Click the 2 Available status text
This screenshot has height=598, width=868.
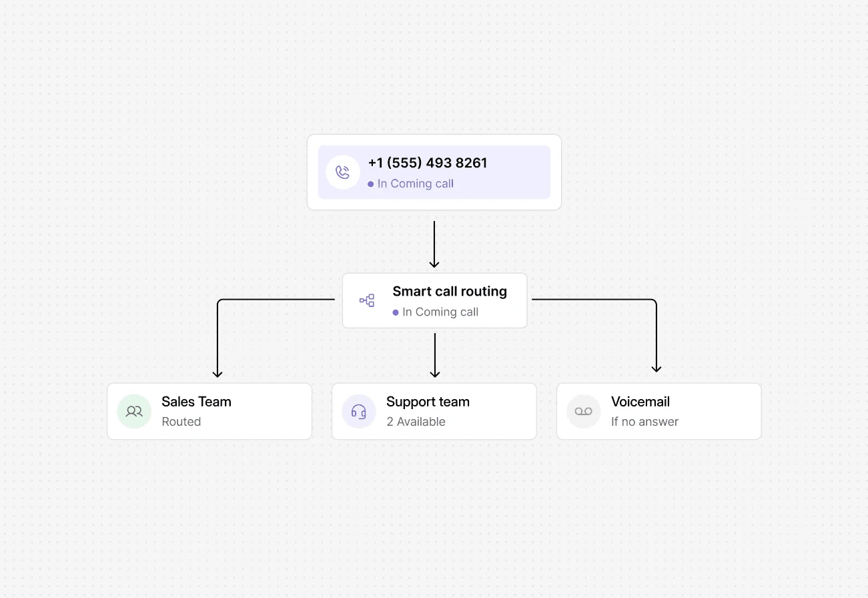coord(416,422)
